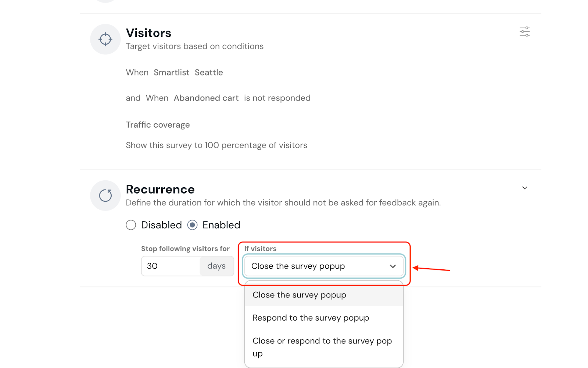Screen dimensions: 588x368
Task: Click the dropdown arrow in If visitors
Action: pos(392,266)
